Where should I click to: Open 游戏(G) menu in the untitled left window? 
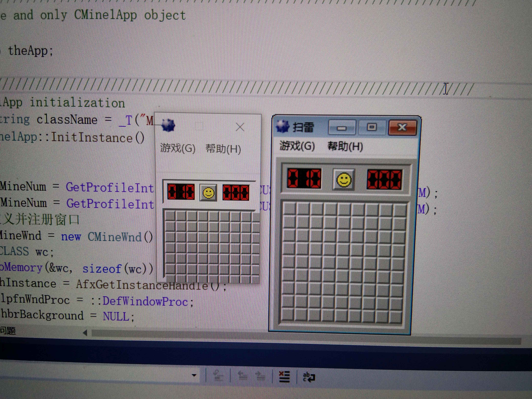click(178, 148)
